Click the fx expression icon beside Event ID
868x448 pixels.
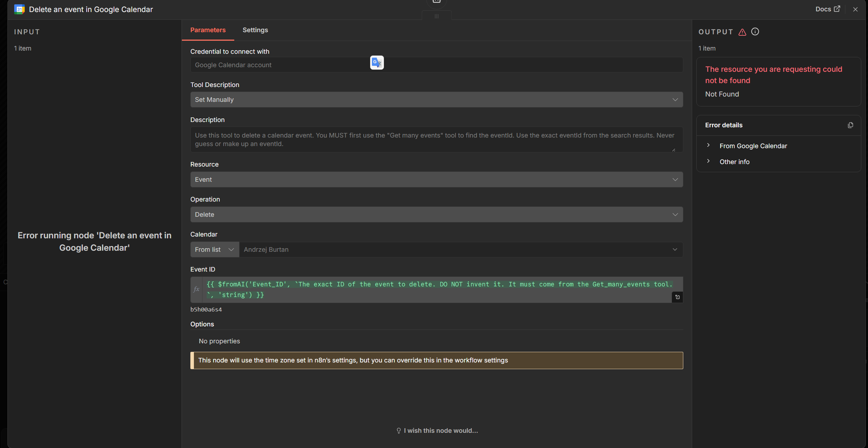click(x=196, y=289)
